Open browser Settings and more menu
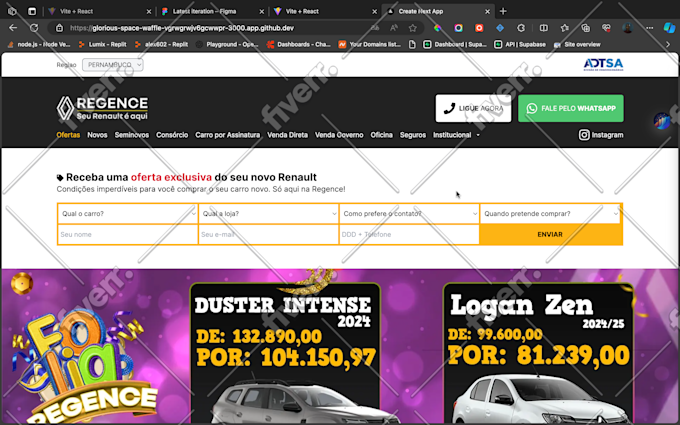Viewport: 680px width, 425px height. [x=649, y=28]
